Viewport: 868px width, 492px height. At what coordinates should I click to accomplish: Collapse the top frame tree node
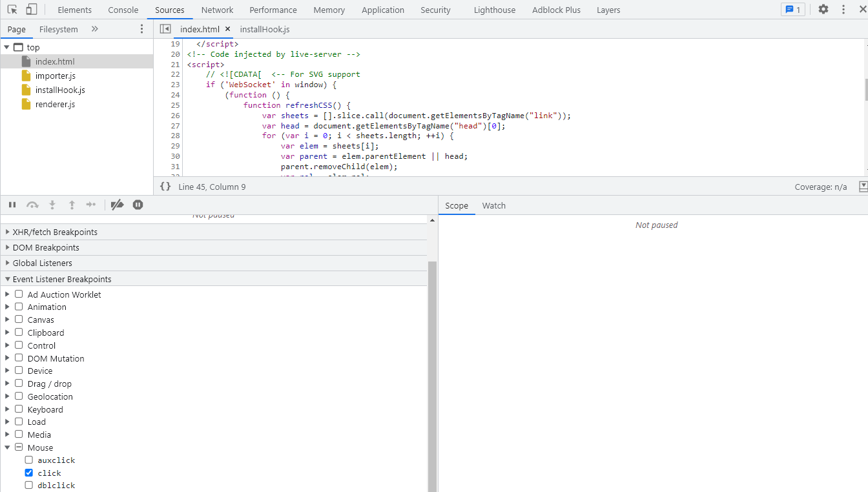pyautogui.click(x=6, y=47)
